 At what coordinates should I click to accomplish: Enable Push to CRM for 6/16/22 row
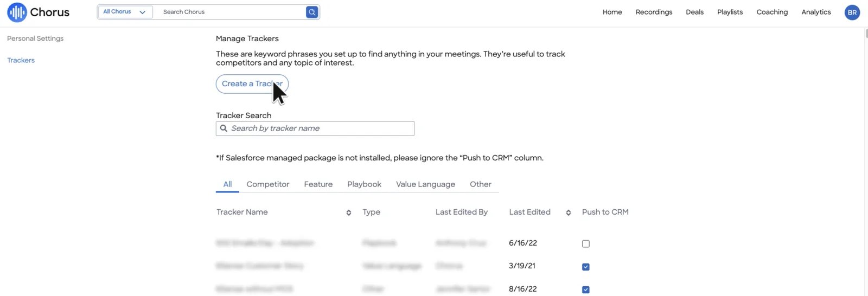[586, 244]
